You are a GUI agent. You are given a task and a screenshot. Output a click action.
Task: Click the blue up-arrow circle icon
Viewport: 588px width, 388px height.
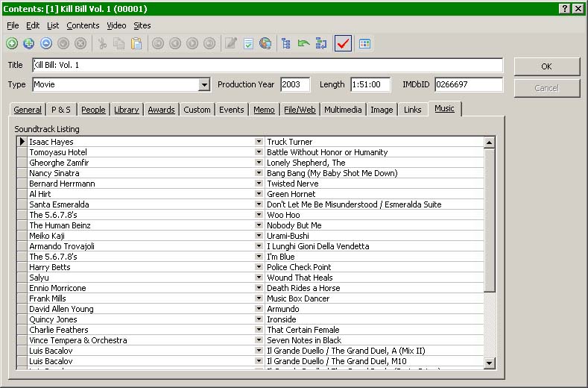(x=46, y=43)
